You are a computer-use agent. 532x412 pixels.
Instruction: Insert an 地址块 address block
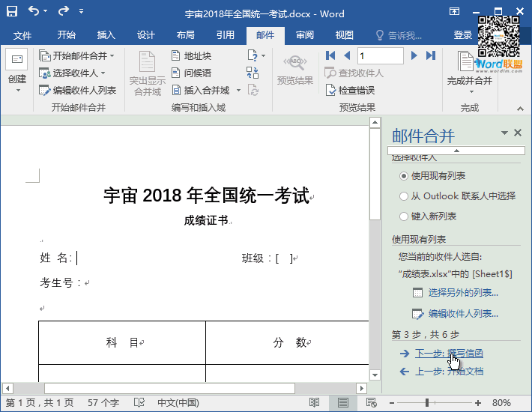coord(191,55)
